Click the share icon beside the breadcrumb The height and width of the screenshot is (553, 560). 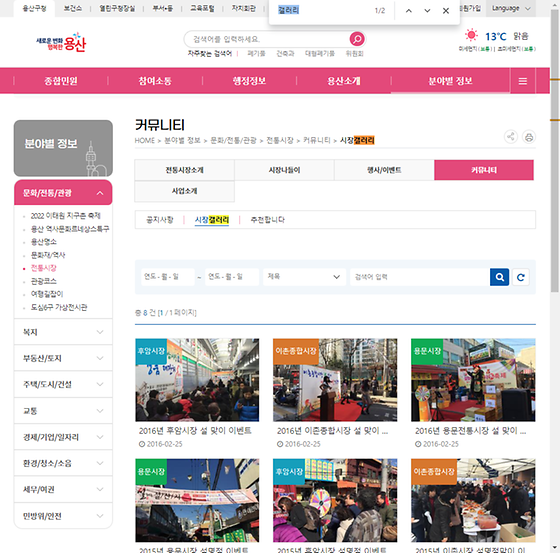pyautogui.click(x=511, y=137)
